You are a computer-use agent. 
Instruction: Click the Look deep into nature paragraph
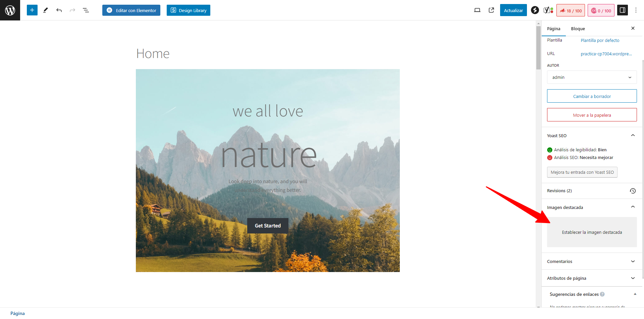[268, 185]
